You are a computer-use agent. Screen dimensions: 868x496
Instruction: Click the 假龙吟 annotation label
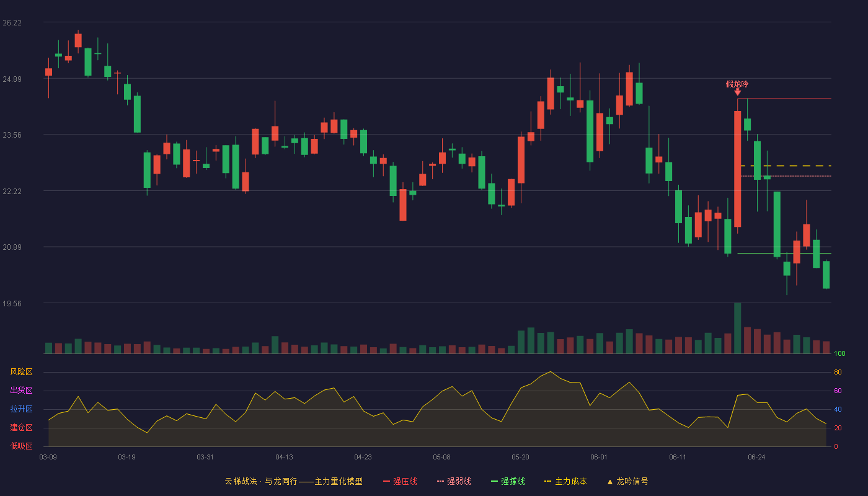click(737, 84)
